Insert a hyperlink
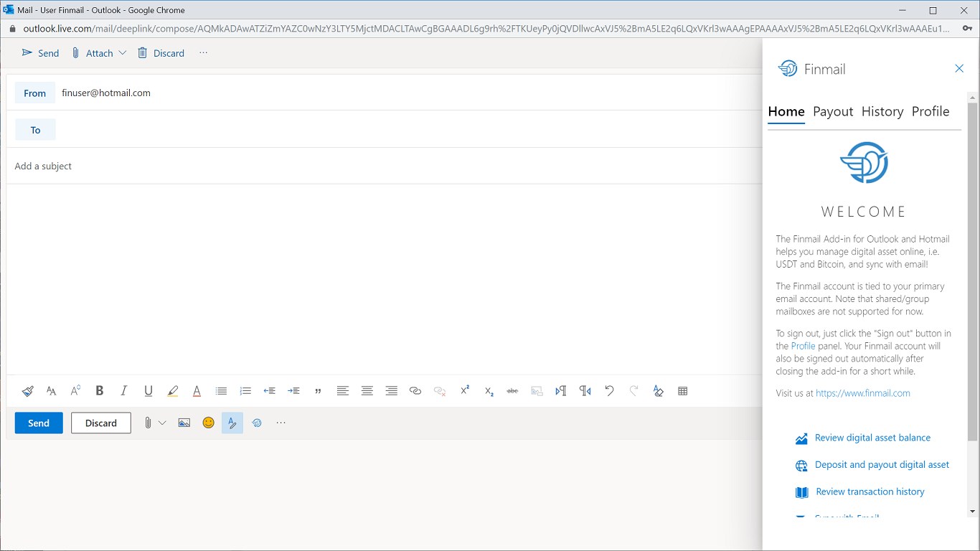The image size is (980, 551). (415, 391)
